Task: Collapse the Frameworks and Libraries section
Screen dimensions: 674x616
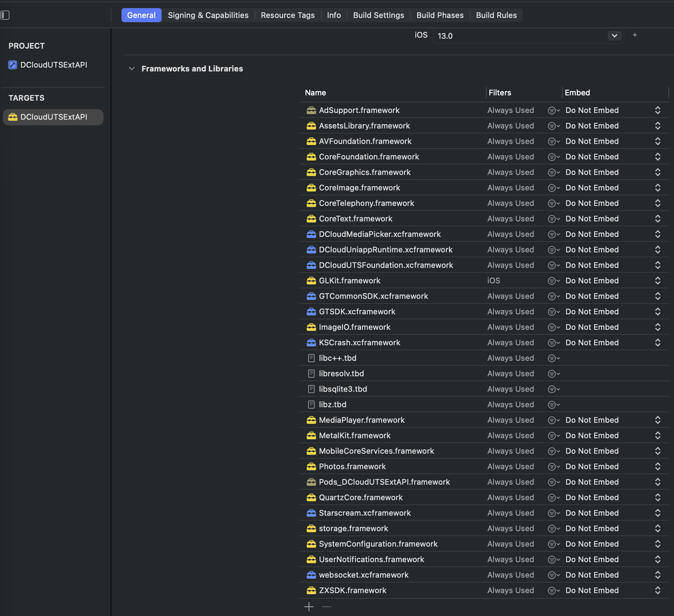Action: [x=132, y=69]
